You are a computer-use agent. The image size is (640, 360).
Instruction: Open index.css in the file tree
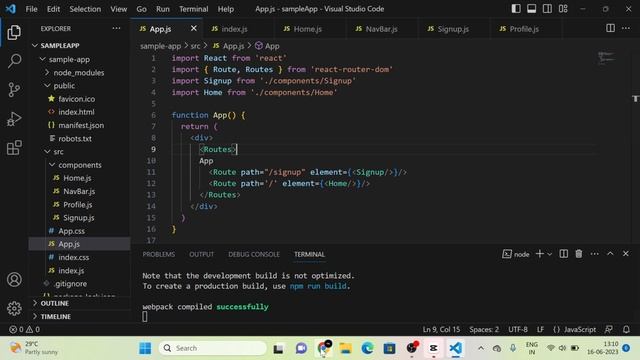pos(80,257)
